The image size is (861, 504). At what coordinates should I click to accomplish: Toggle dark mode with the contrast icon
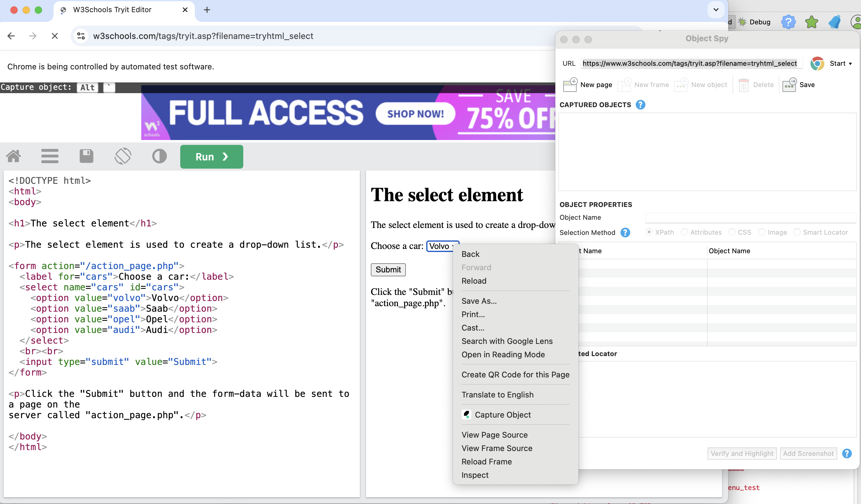click(159, 156)
